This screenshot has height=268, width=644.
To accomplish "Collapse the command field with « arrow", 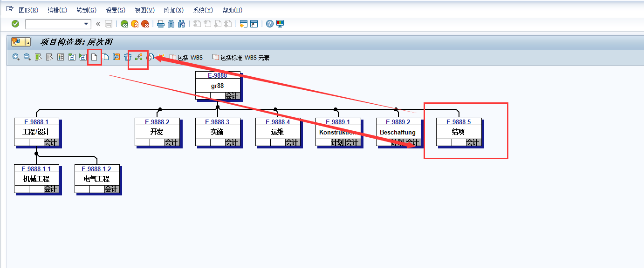I will [98, 24].
